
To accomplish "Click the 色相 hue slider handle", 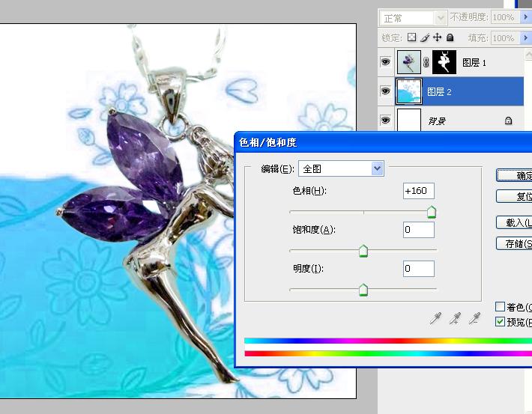I will [x=432, y=212].
